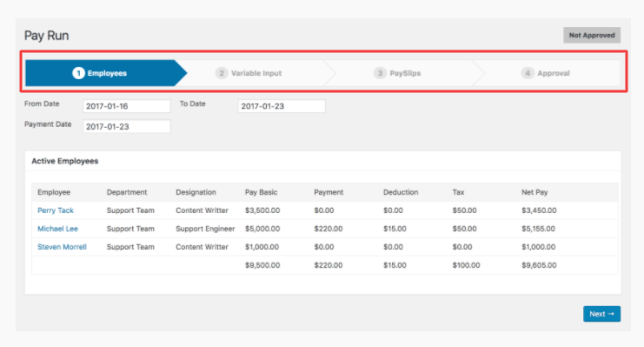This screenshot has width=644, height=347.
Task: Select the Employees step tab
Action: pos(106,73)
